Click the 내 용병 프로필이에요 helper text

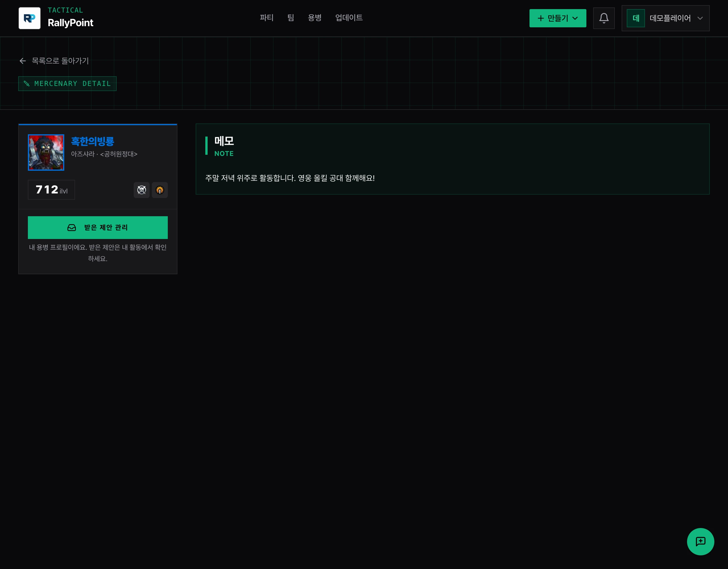coord(98,253)
